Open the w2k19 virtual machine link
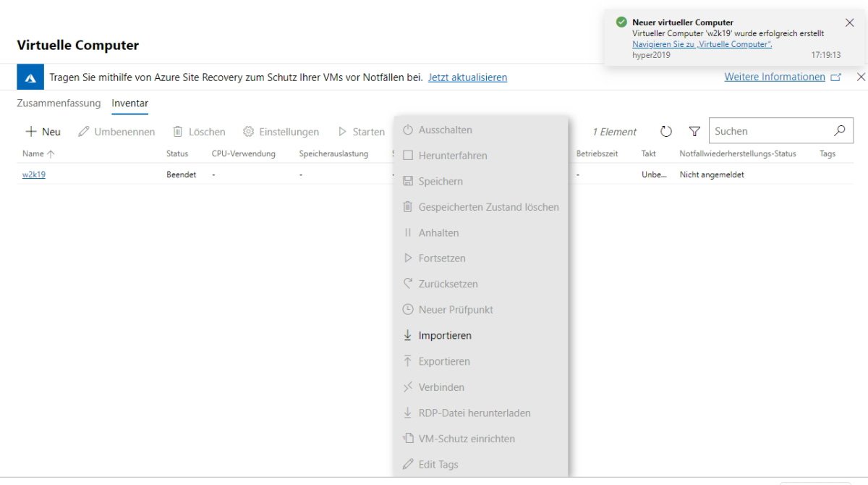The image size is (868, 485). [x=34, y=174]
